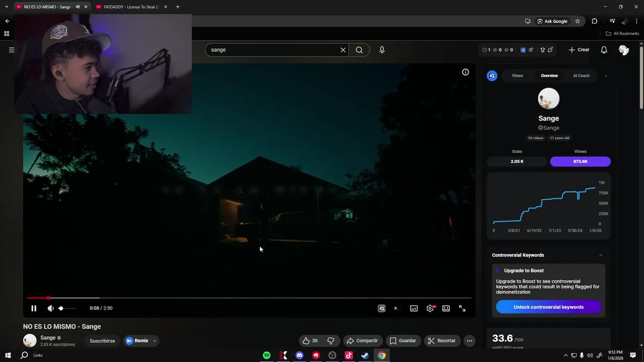Open Sange channel link below the video
644x362 pixels.
(48, 338)
